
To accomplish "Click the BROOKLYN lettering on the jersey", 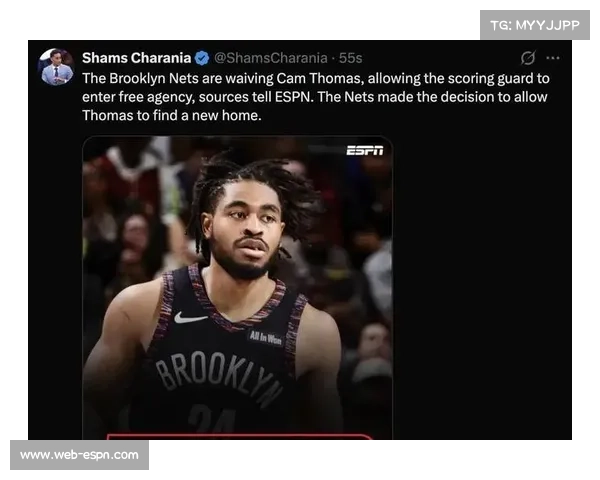I will 218,377.
